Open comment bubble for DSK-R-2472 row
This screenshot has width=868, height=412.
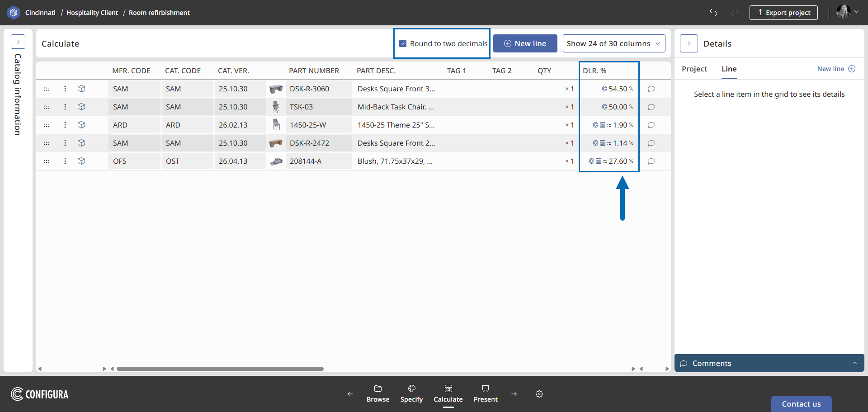click(x=651, y=143)
